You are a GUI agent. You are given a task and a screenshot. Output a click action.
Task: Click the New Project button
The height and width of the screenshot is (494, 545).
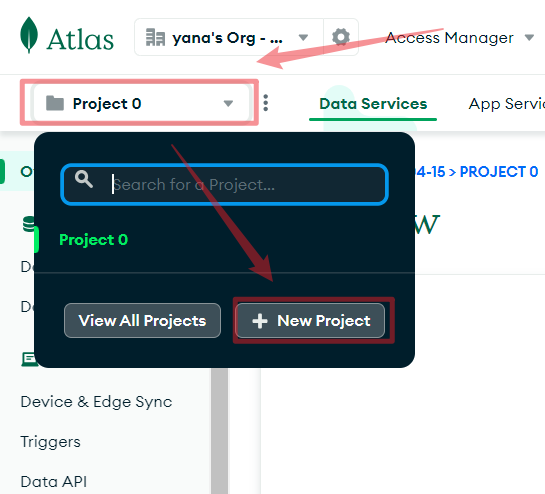tap(310, 321)
